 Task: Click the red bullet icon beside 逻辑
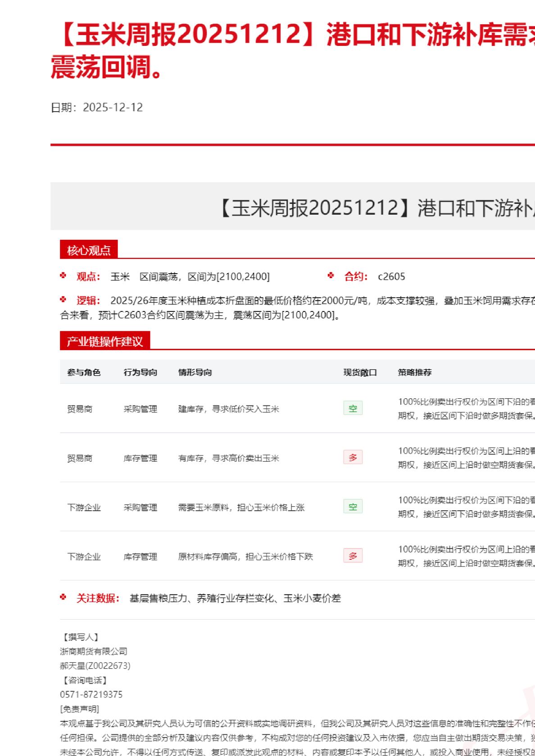(63, 299)
